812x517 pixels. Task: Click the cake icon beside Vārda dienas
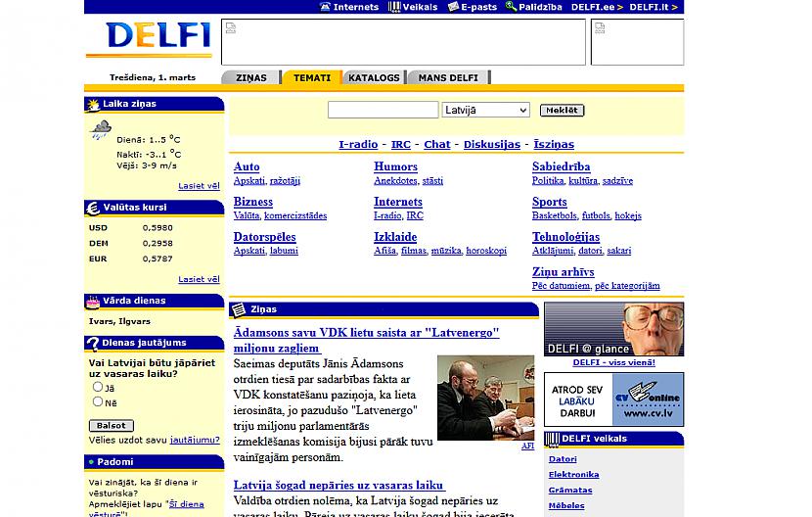[x=93, y=302]
